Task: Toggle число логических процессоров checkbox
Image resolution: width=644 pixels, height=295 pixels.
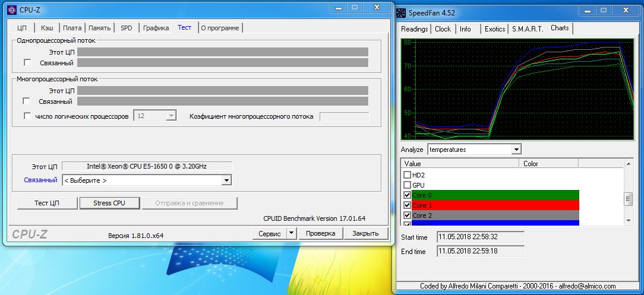Action: (x=27, y=116)
